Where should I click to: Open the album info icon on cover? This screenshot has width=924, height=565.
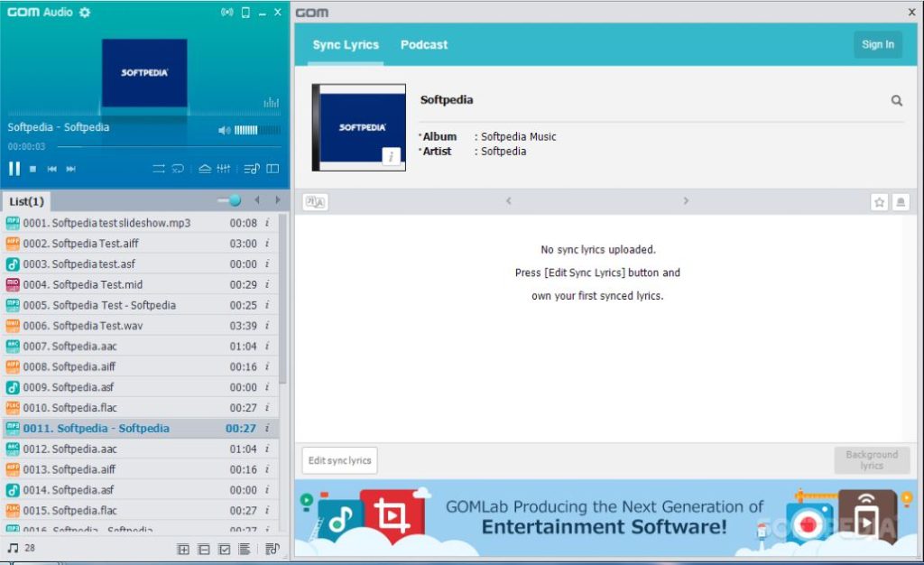coord(391,156)
